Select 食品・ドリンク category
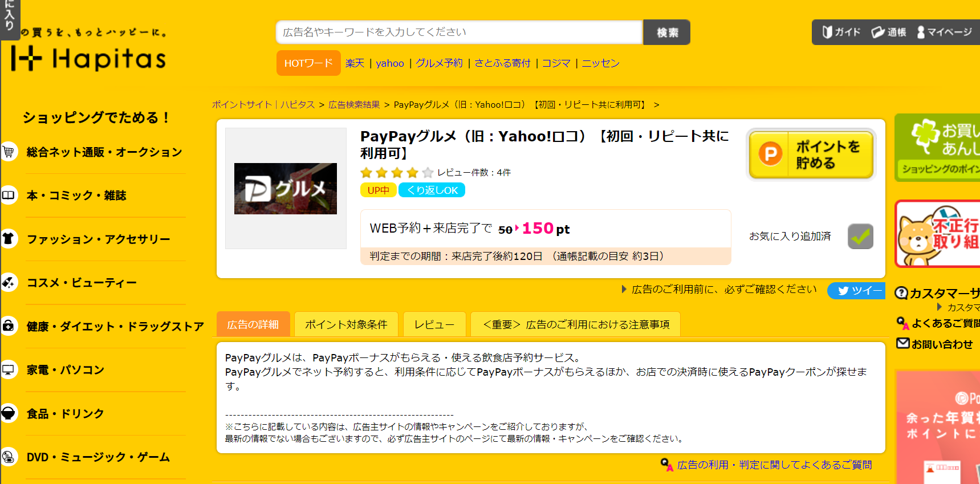Image resolution: width=980 pixels, height=484 pixels. pos(66,413)
